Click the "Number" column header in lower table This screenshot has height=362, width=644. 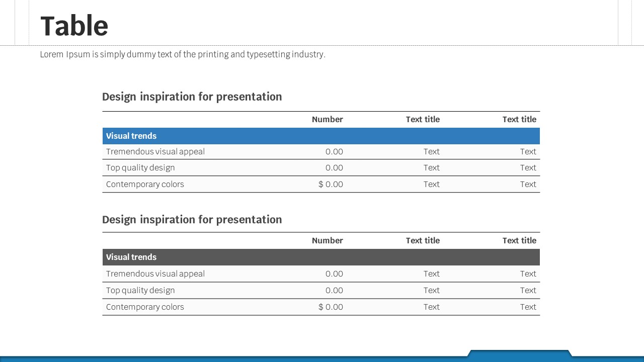click(327, 240)
